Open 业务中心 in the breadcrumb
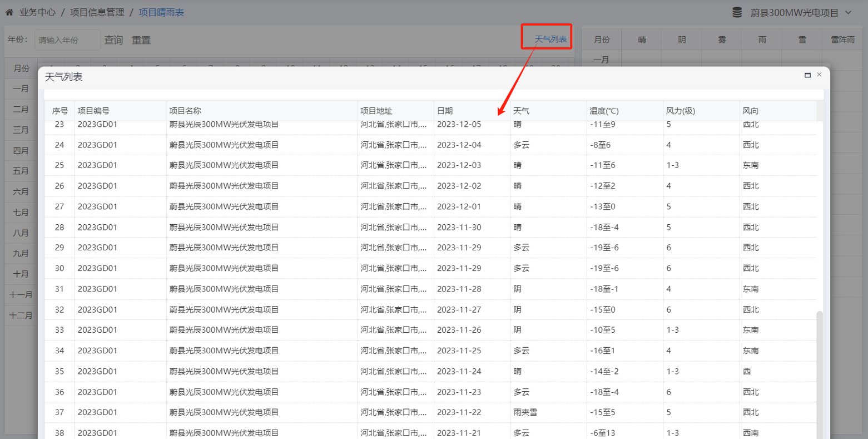868x439 pixels. pos(37,12)
